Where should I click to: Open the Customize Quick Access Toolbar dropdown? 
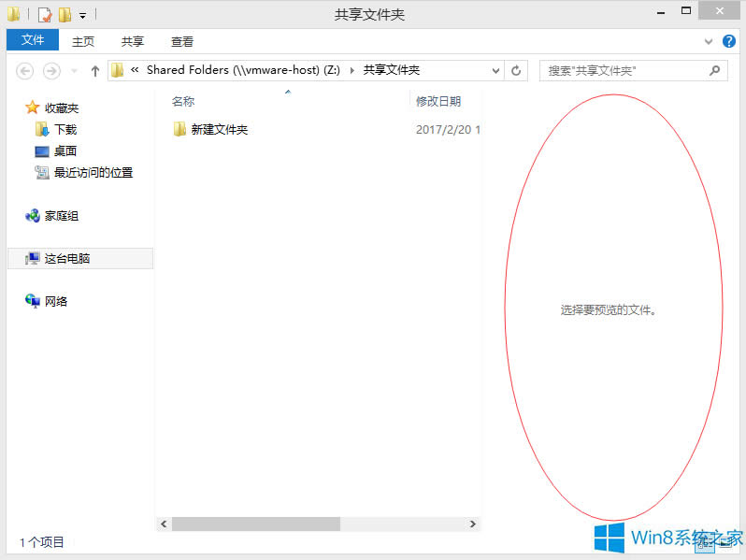pyautogui.click(x=82, y=16)
